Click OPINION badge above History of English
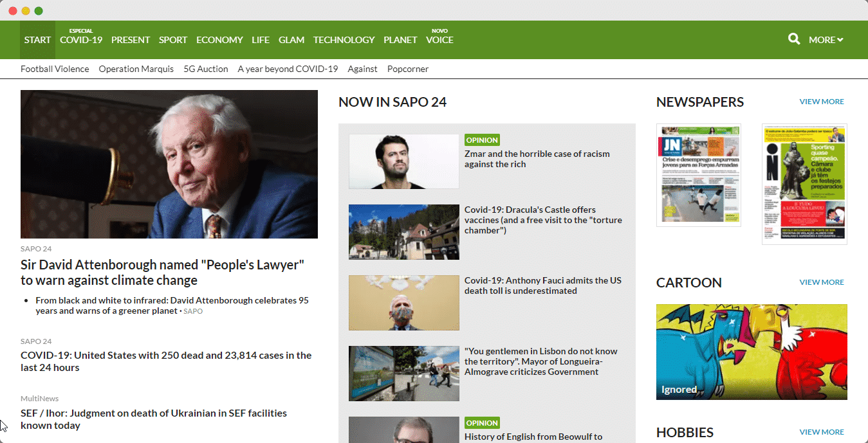Viewport: 868px width, 443px height. coord(482,422)
